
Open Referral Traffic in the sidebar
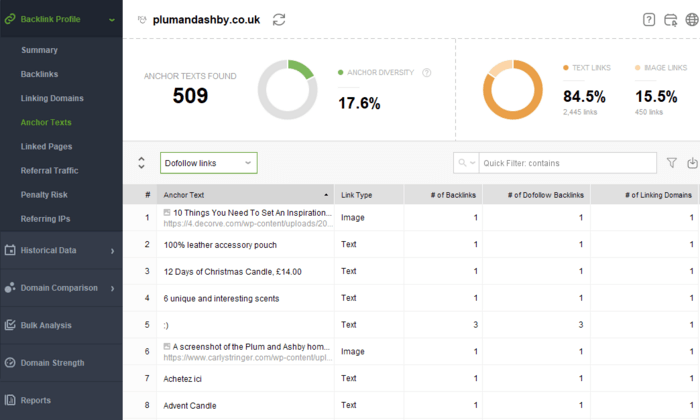[x=50, y=170]
